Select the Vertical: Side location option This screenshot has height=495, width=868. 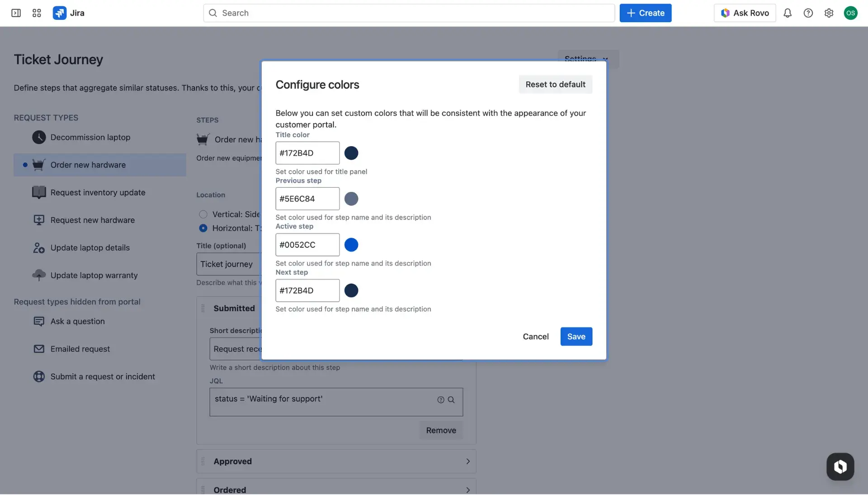(x=203, y=214)
